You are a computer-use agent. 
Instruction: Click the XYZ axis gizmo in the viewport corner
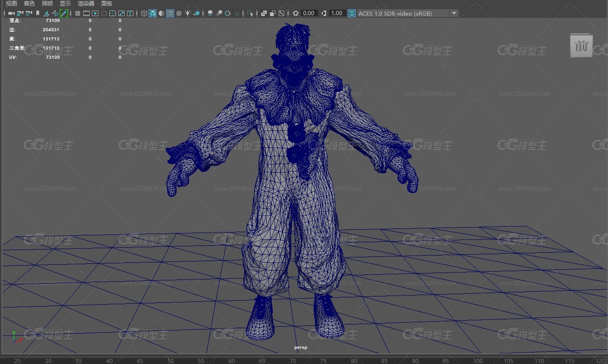(16, 337)
